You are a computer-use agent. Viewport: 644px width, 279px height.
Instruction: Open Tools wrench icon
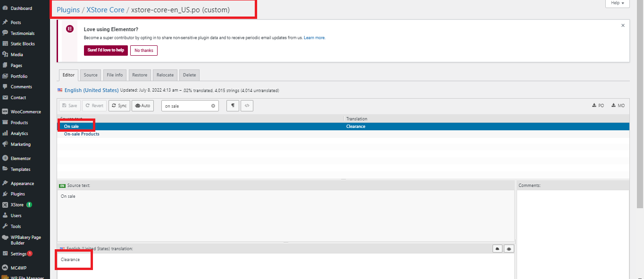point(5,226)
